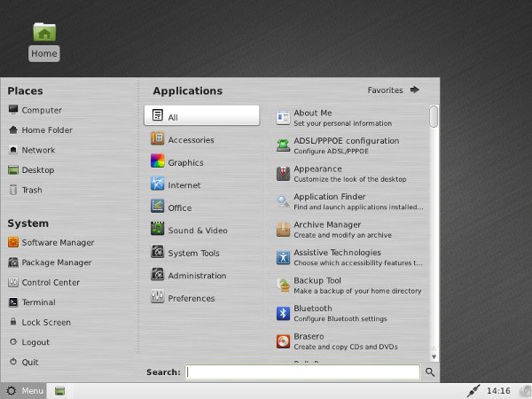
Task: Click the Menu button on the panel
Action: point(23,391)
